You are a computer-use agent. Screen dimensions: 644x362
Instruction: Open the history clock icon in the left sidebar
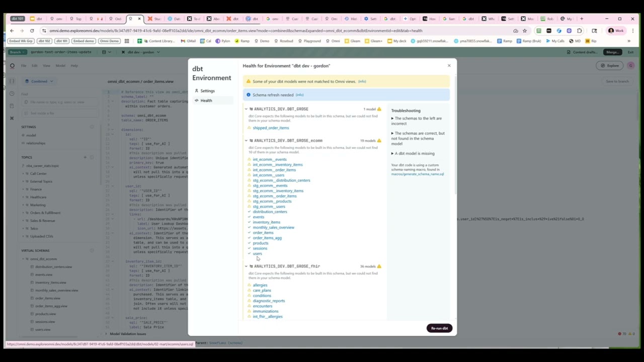point(12,94)
